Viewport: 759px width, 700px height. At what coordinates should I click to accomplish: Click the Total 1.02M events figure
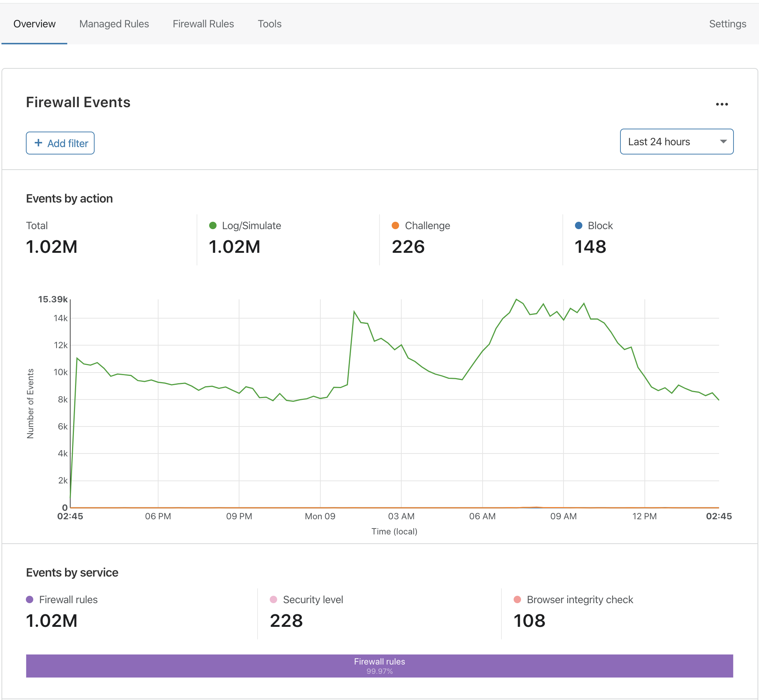pyautogui.click(x=52, y=247)
